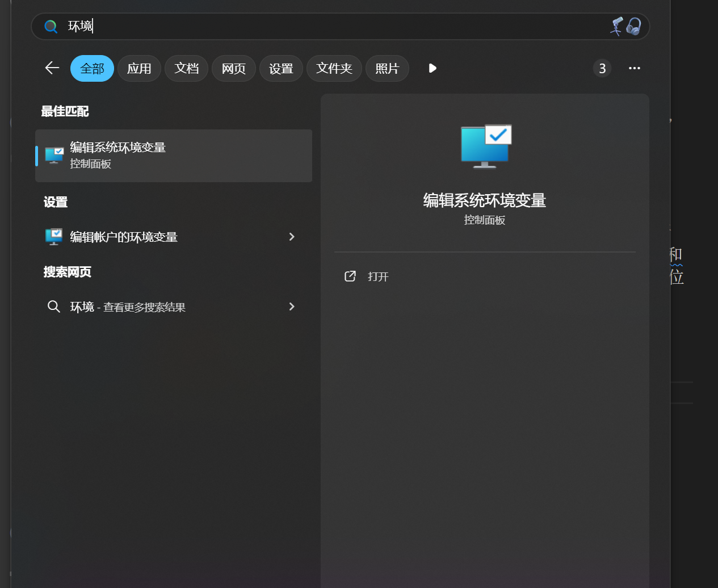The height and width of the screenshot is (588, 718).
Task: Click the back arrow icon
Action: click(52, 68)
